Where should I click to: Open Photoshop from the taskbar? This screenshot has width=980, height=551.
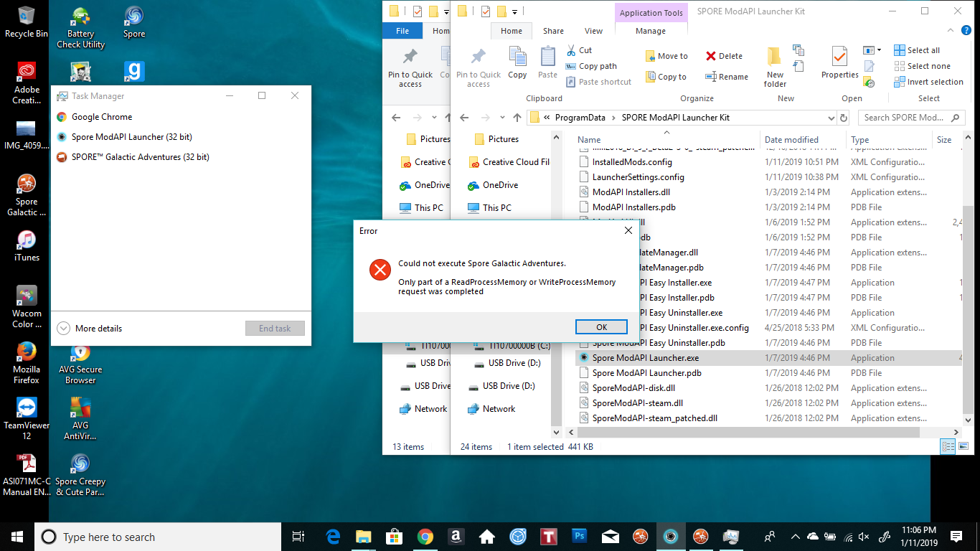tap(580, 537)
